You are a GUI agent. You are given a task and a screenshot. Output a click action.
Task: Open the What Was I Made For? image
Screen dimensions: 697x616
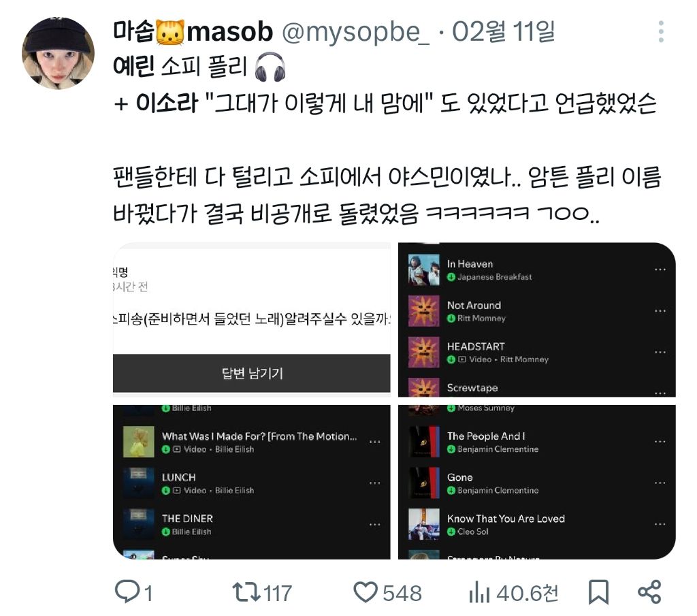coord(138,442)
